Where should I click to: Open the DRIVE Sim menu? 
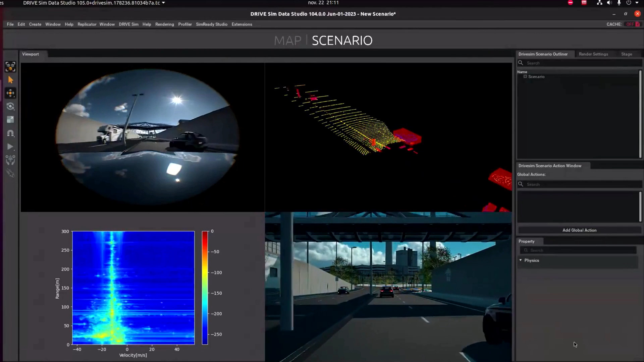pyautogui.click(x=128, y=24)
